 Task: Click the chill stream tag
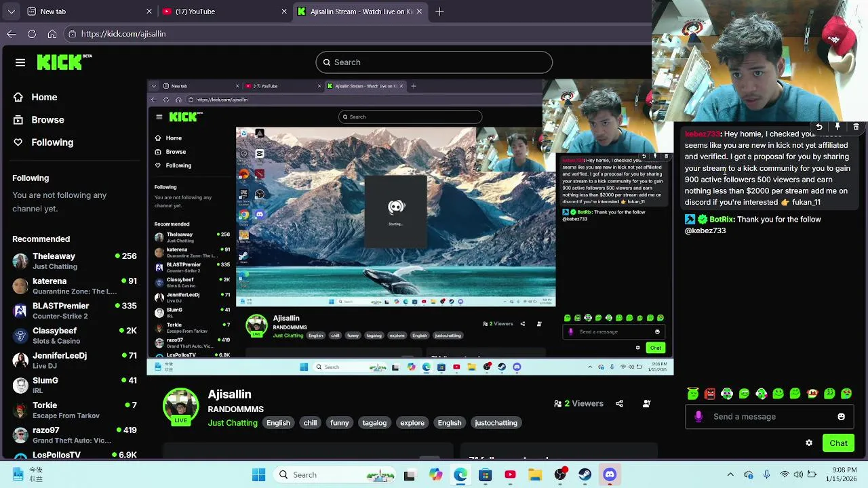(310, 423)
